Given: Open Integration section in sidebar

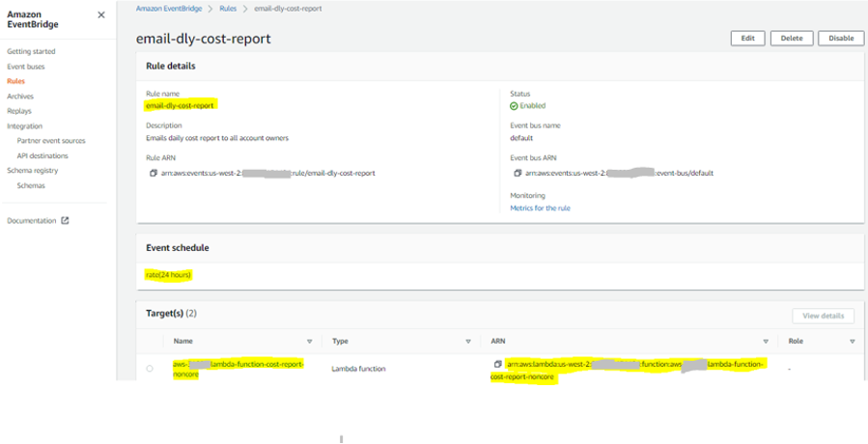Looking at the screenshot, I should [x=24, y=126].
